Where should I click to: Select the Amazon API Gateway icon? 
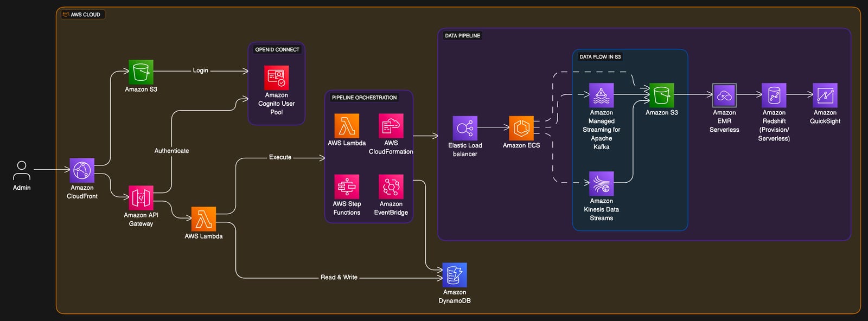(141, 198)
